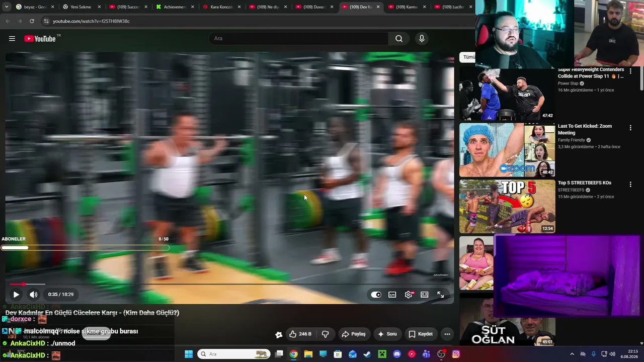The width and height of the screenshot is (644, 362).
Task: Play the paused video
Action: click(16, 295)
